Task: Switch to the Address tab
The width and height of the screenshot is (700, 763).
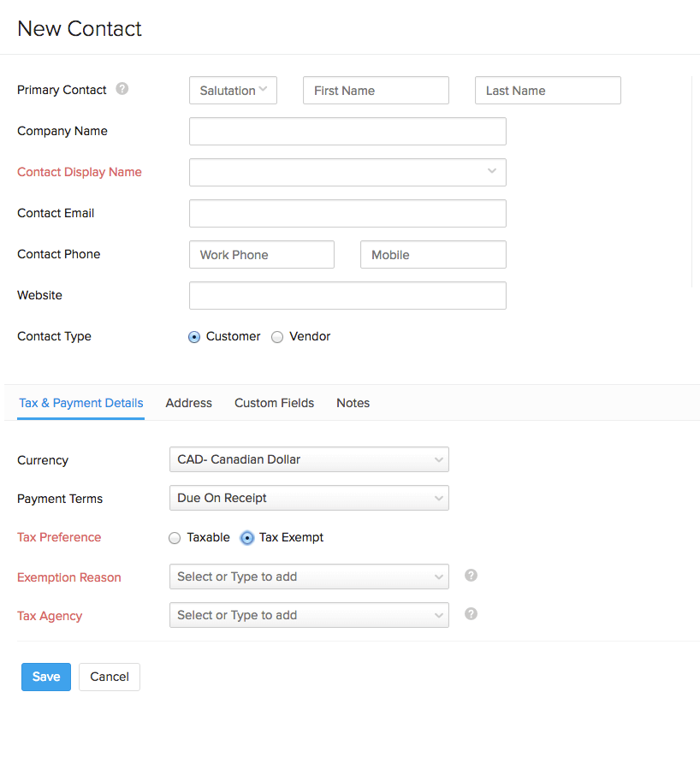Action: point(188,403)
